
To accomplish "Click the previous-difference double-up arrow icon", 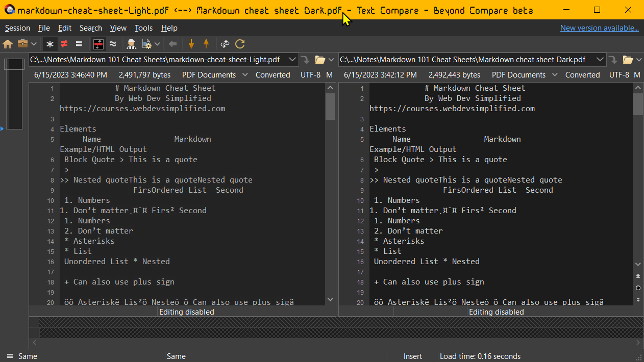I will 638,276.
